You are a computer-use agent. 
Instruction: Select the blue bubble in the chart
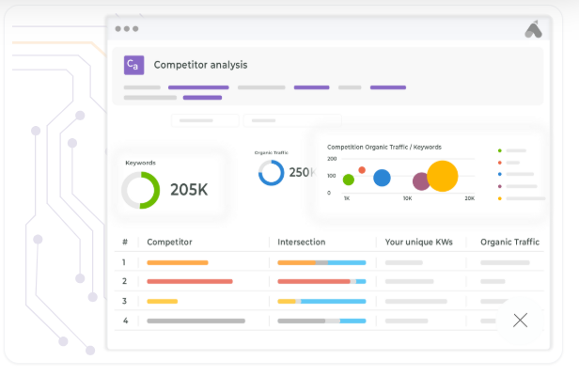(x=382, y=178)
